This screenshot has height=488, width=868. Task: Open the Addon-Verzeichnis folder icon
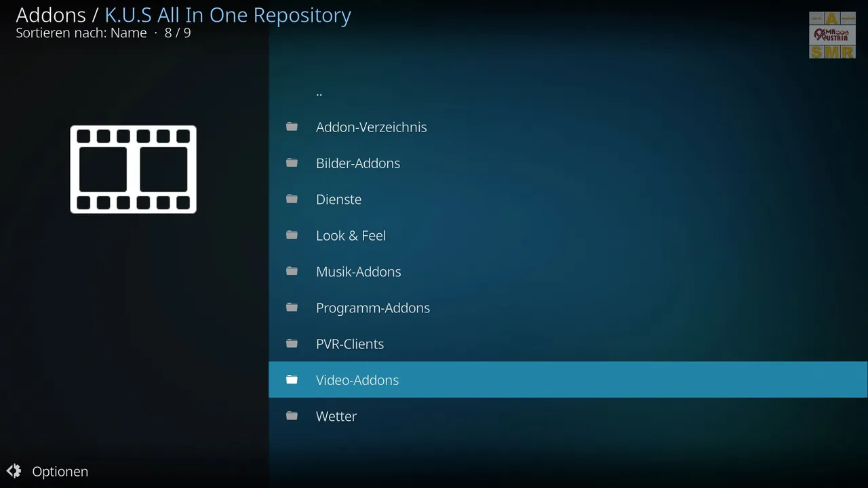click(292, 127)
